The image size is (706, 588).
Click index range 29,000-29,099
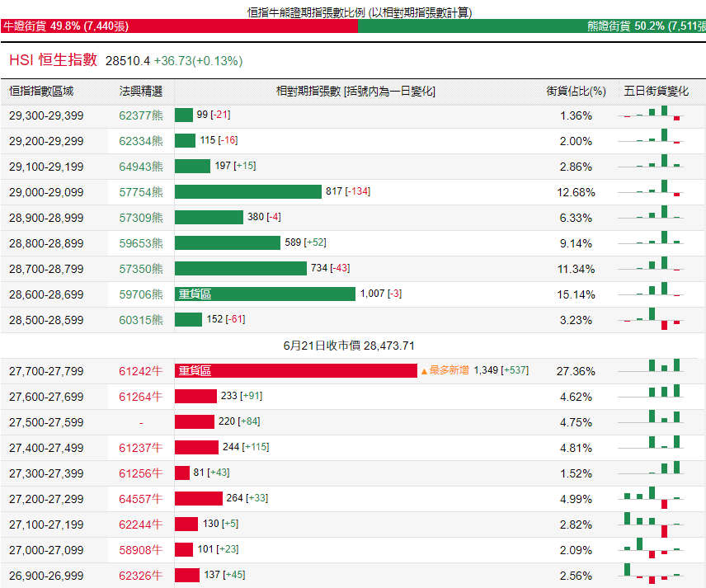46,192
